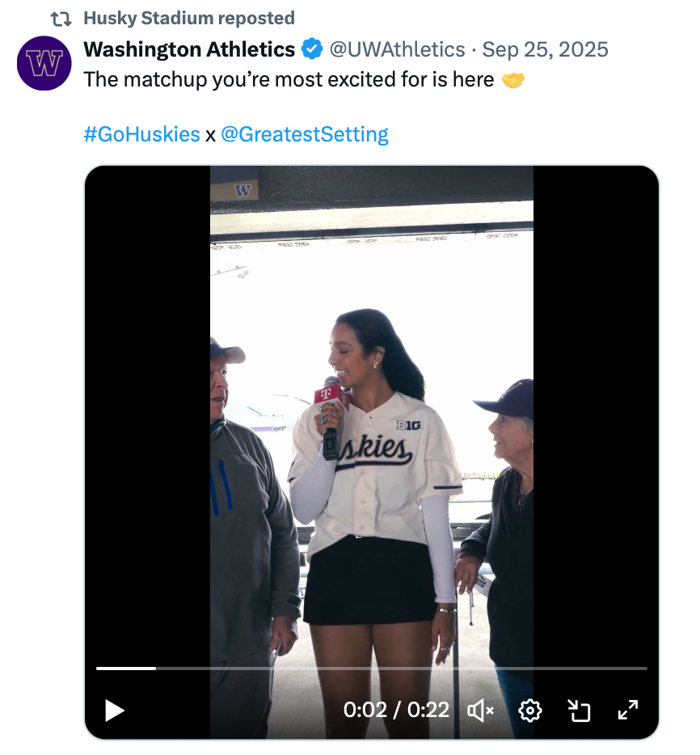
Task: Open video settings gear menu
Action: [x=530, y=711]
